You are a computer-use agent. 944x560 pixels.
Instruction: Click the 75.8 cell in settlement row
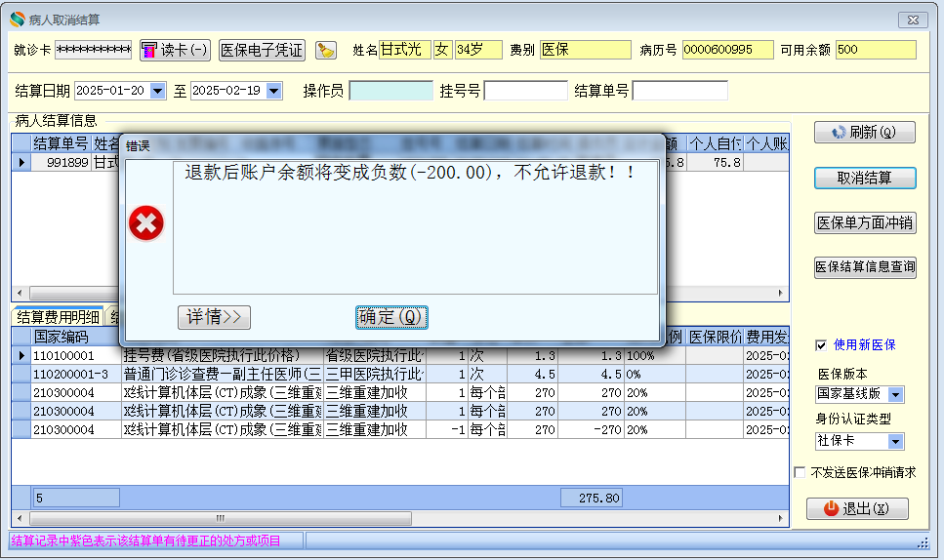coord(716,162)
